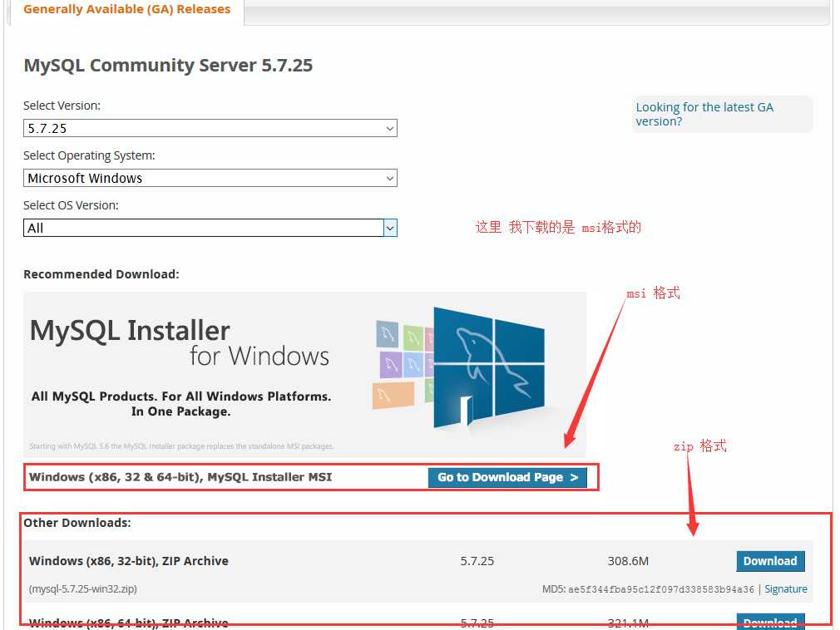840x630 pixels.
Task: Click the Recommended Download heading
Action: pyautogui.click(x=101, y=274)
